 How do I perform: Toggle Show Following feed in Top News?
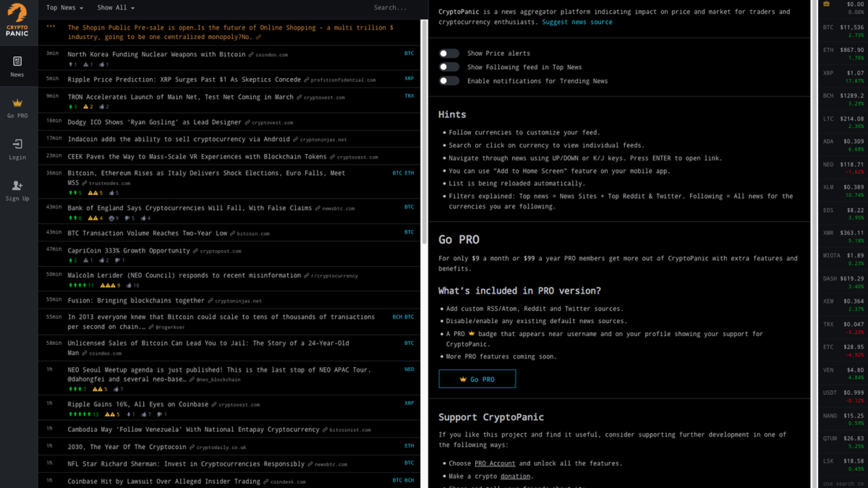coord(449,67)
